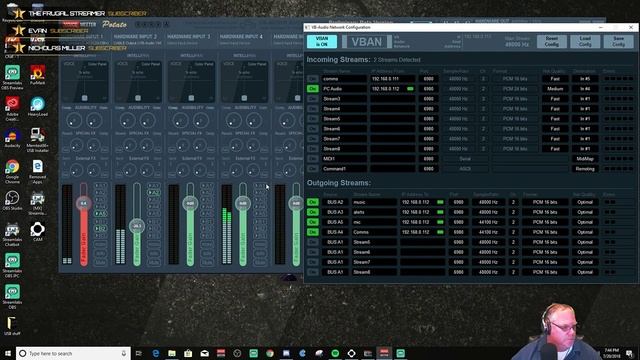Edit the alerts outgoing stream name
Image resolution: width=640 pixels, height=360 pixels.
point(374,212)
